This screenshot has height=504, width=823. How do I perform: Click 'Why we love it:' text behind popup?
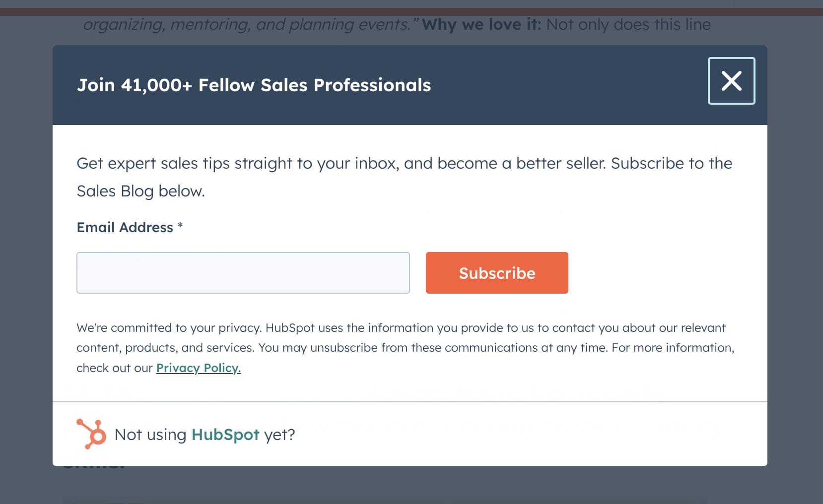coord(481,24)
